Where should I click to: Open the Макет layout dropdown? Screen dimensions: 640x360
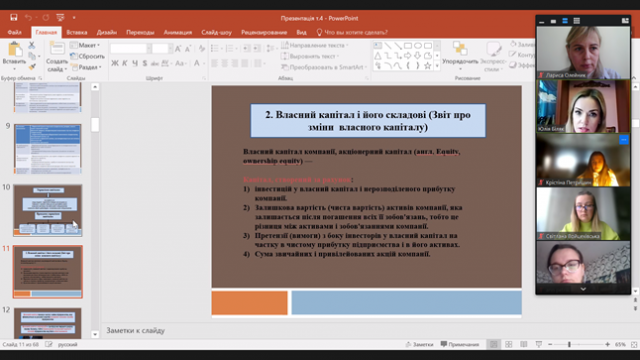85,45
